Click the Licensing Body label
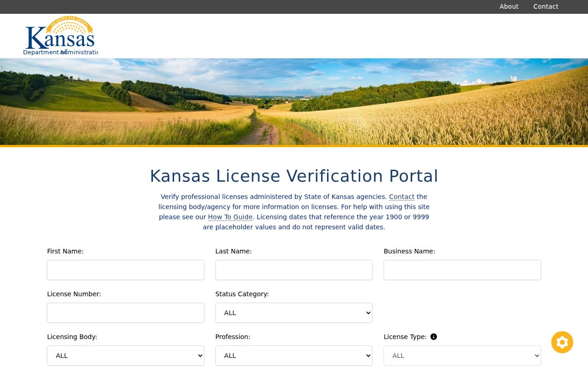The width and height of the screenshot is (588, 368). point(72,337)
